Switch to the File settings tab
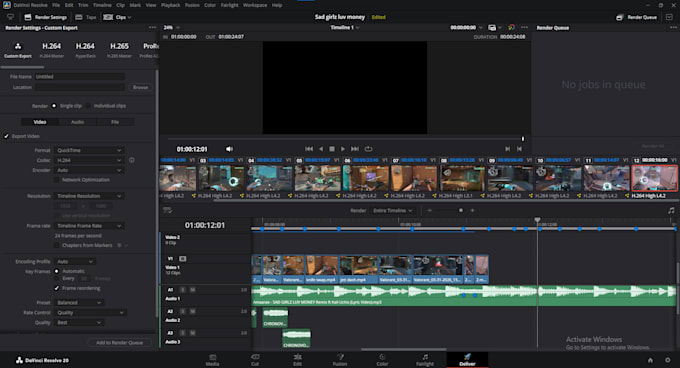 115,122
